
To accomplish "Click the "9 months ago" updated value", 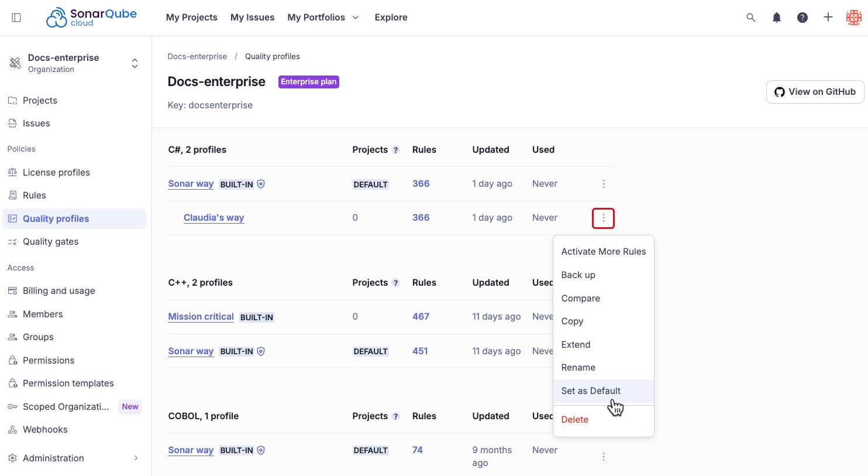I will (492, 457).
